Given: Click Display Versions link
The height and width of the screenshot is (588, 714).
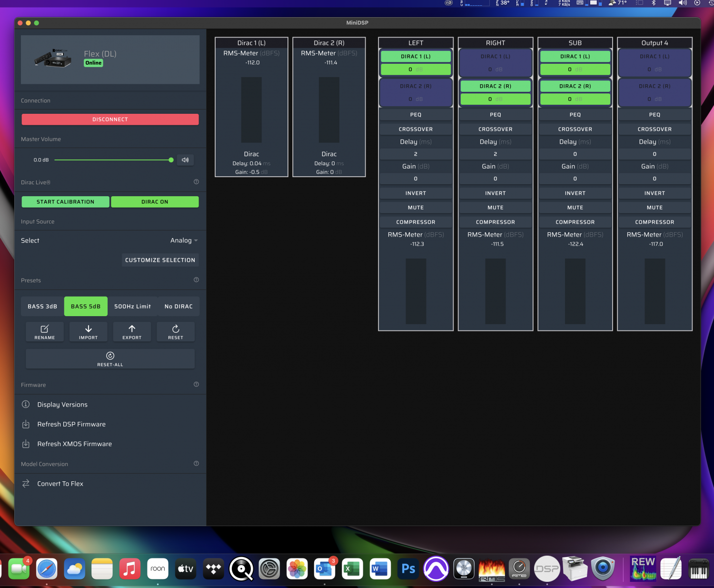Looking at the screenshot, I should click(62, 404).
